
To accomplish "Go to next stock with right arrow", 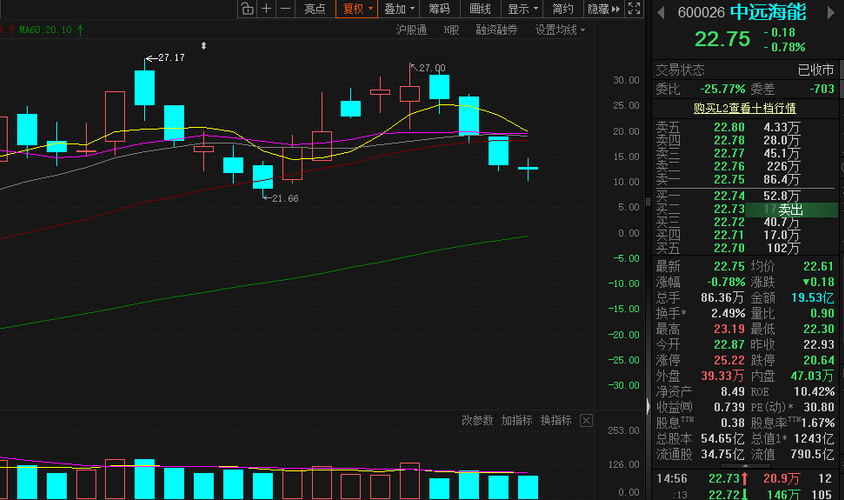I will pos(830,13).
